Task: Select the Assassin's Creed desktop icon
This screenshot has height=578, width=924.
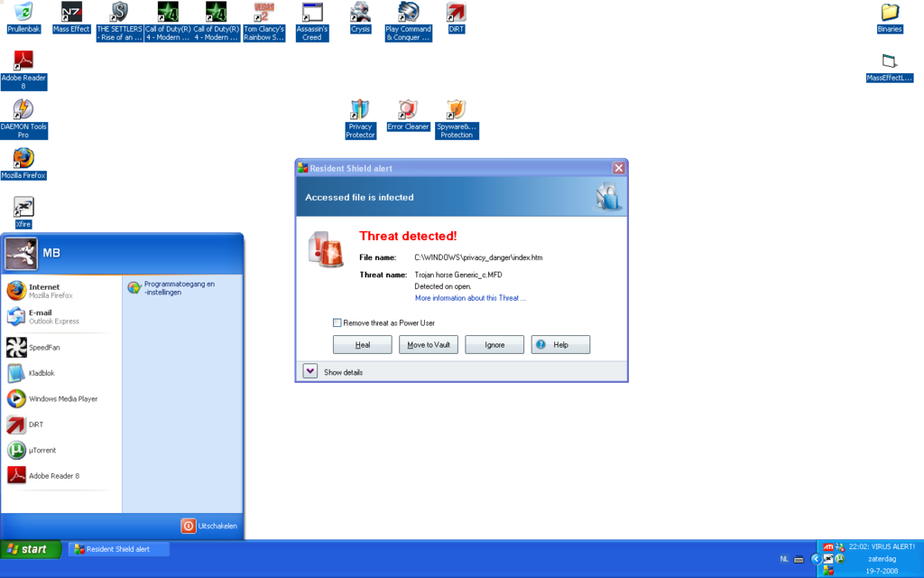Action: [x=311, y=22]
